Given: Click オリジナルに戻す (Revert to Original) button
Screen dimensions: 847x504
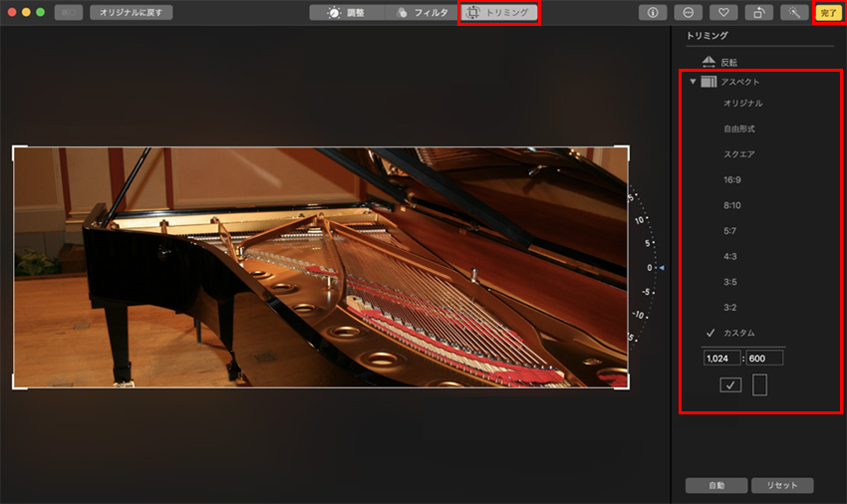Looking at the screenshot, I should tap(132, 13).
